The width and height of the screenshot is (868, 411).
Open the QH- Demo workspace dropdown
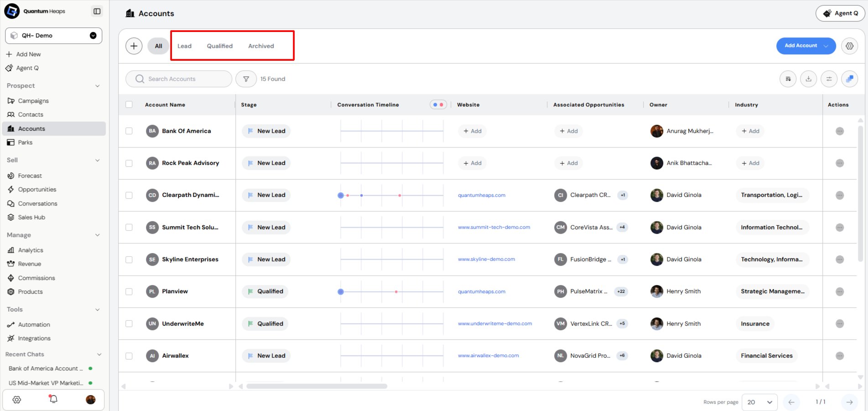click(53, 36)
